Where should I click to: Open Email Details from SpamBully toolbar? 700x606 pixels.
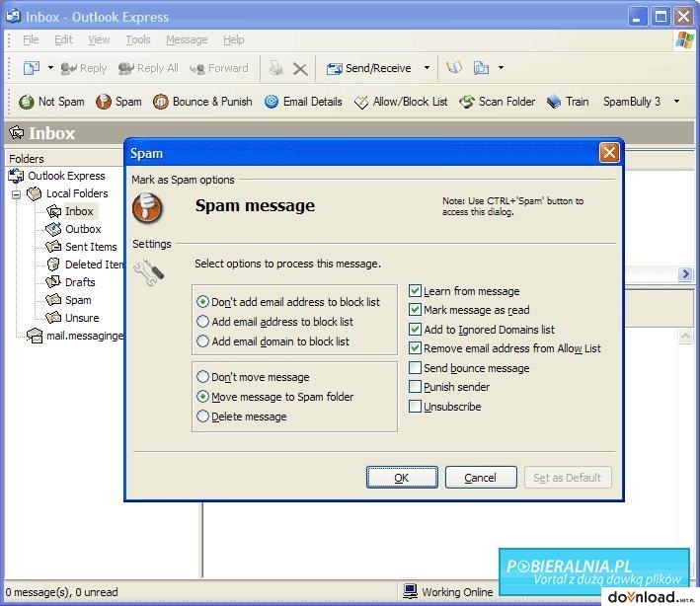303,102
